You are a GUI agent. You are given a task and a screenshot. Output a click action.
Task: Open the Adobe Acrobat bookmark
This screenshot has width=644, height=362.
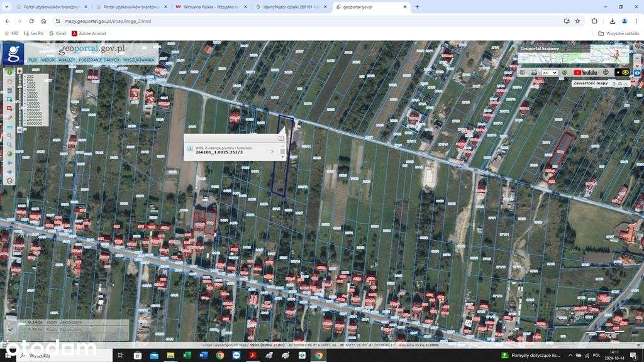[89, 33]
